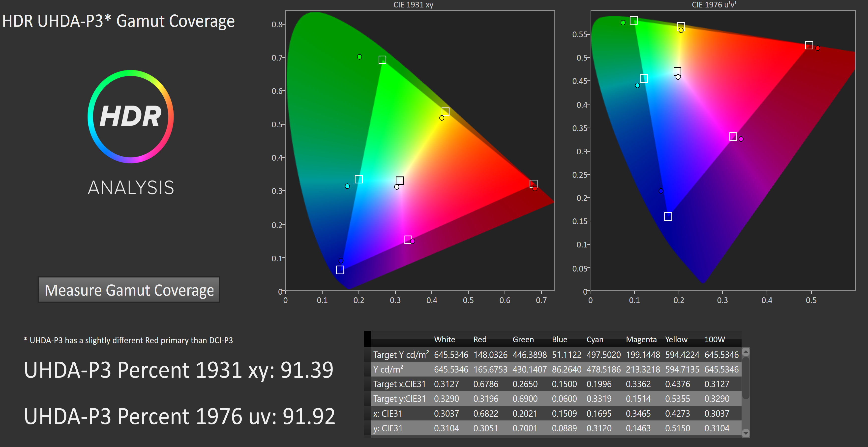Click the HDR Analysis circular logo
Screen dimensions: 868x447
(x=130, y=116)
